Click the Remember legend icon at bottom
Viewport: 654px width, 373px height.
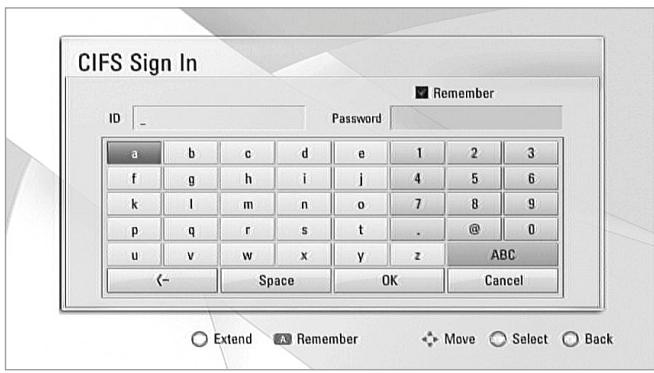coord(282,339)
